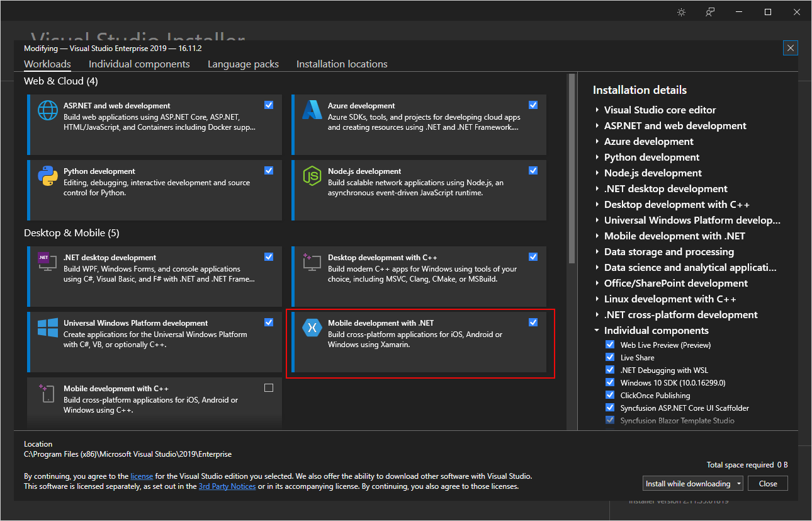
Task: Switch to the Individual components tab
Action: tap(139, 64)
